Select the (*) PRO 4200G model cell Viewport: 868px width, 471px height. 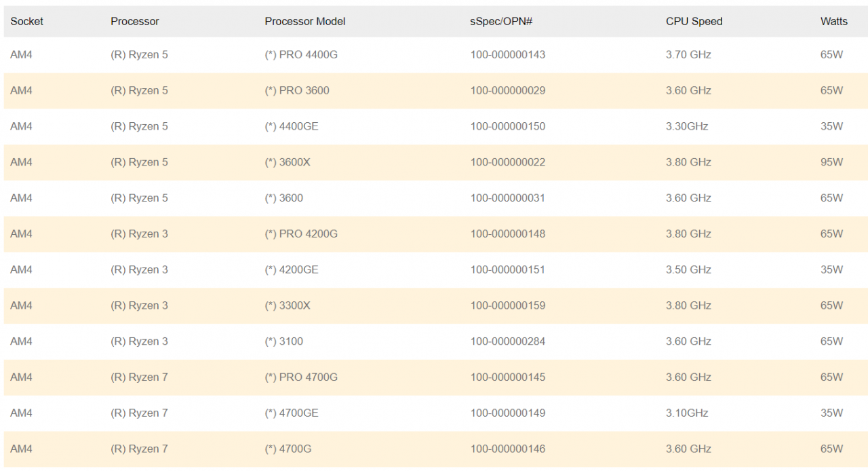click(301, 234)
